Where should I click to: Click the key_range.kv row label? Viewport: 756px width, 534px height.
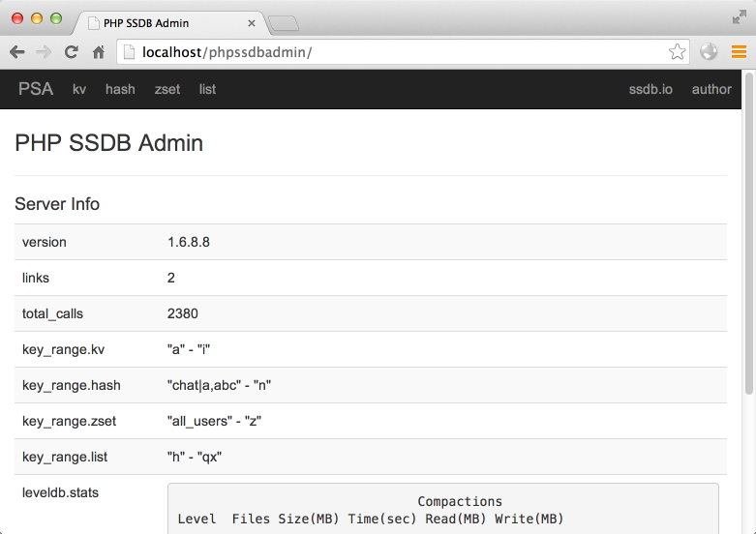coord(63,349)
